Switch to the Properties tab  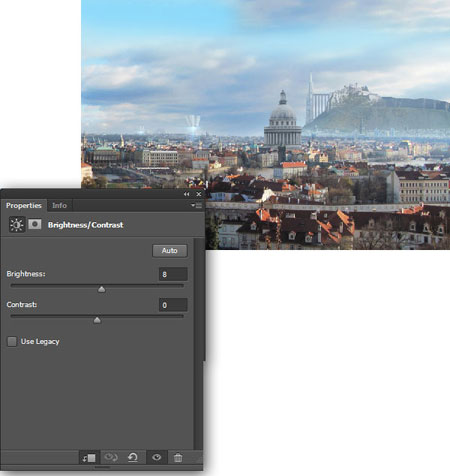[24, 205]
